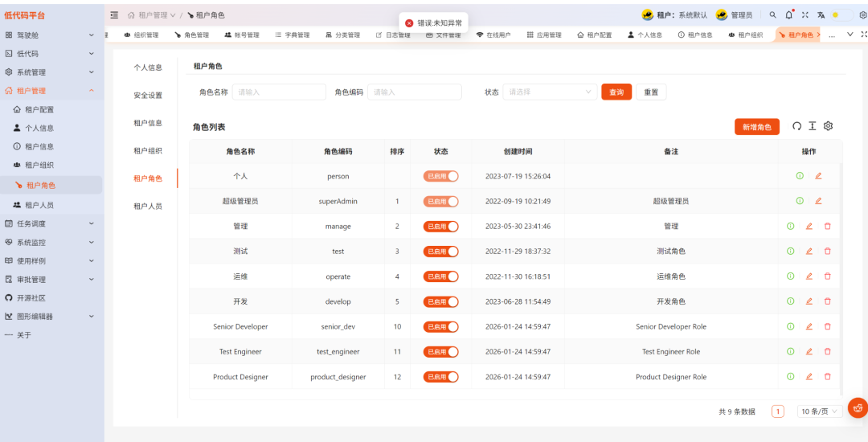
Task: Disable Test Engineer status switch
Action: pyautogui.click(x=441, y=352)
